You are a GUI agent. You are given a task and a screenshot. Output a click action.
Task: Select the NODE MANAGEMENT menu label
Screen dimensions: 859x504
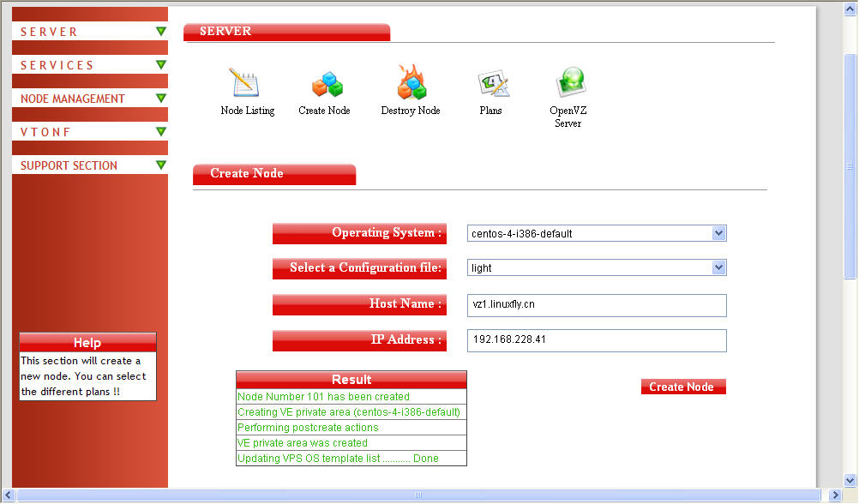tap(73, 99)
